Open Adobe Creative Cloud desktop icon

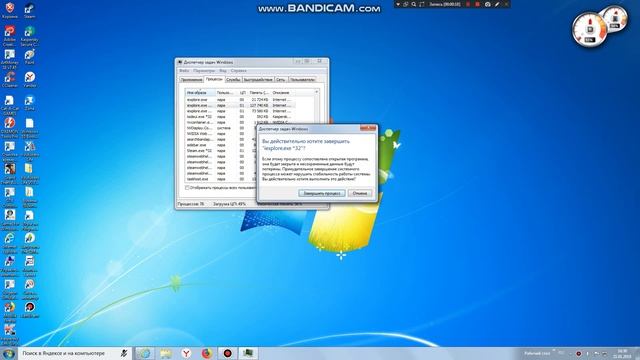(9, 35)
